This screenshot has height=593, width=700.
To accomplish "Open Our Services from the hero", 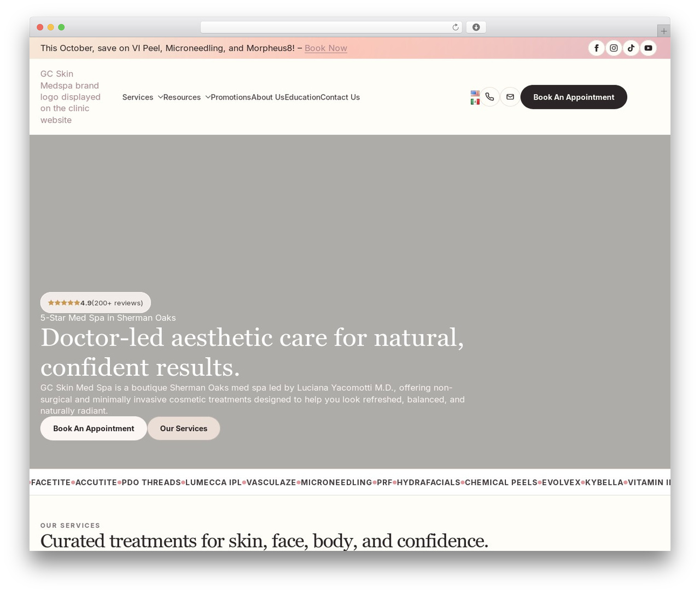I will click(x=184, y=428).
